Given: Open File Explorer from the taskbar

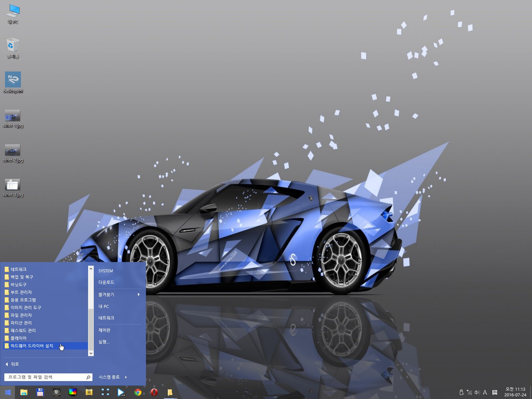Looking at the screenshot, I should click(24, 392).
